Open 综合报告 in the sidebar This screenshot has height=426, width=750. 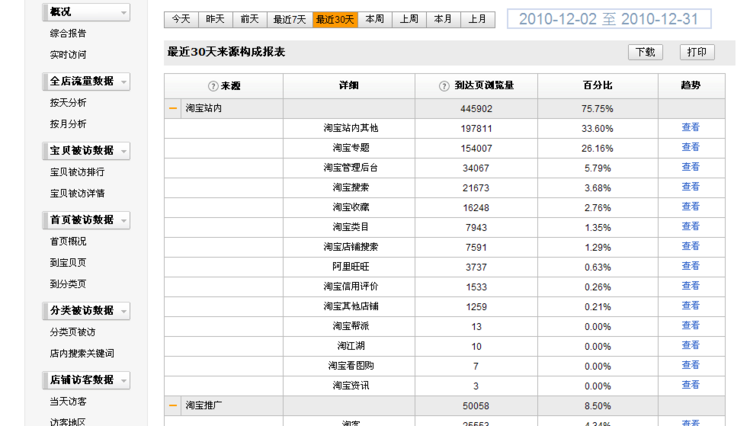(68, 33)
